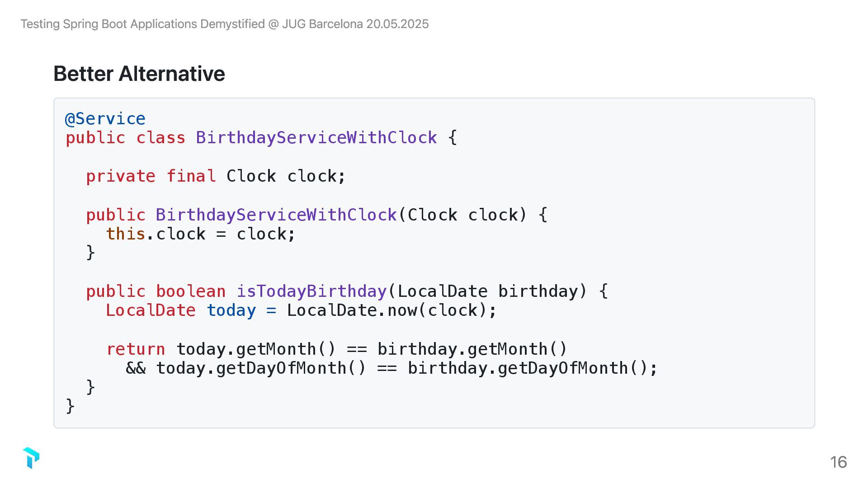Viewport: 868px width, 488px height.
Task: Click the class keyword
Action: 160,138
